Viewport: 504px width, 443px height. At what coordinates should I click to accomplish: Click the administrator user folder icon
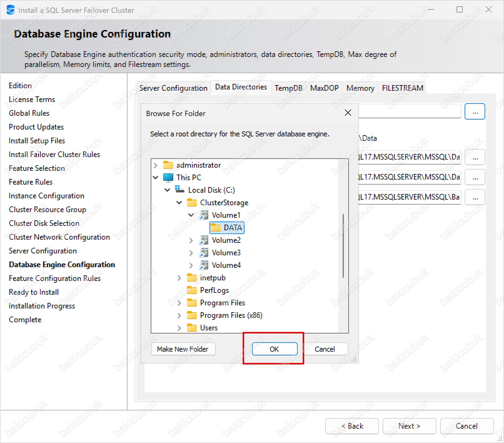tap(168, 165)
